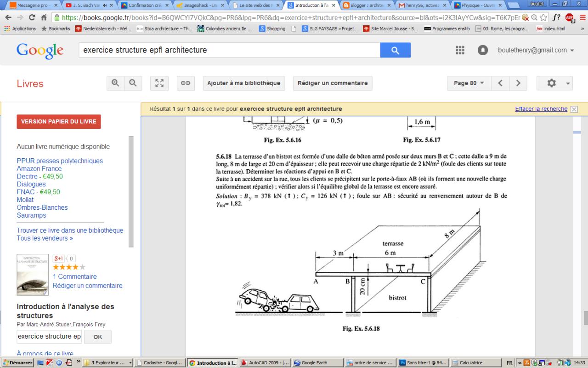
Task: Click VERSION PAPIER DU LIVRE button
Action: click(x=59, y=122)
